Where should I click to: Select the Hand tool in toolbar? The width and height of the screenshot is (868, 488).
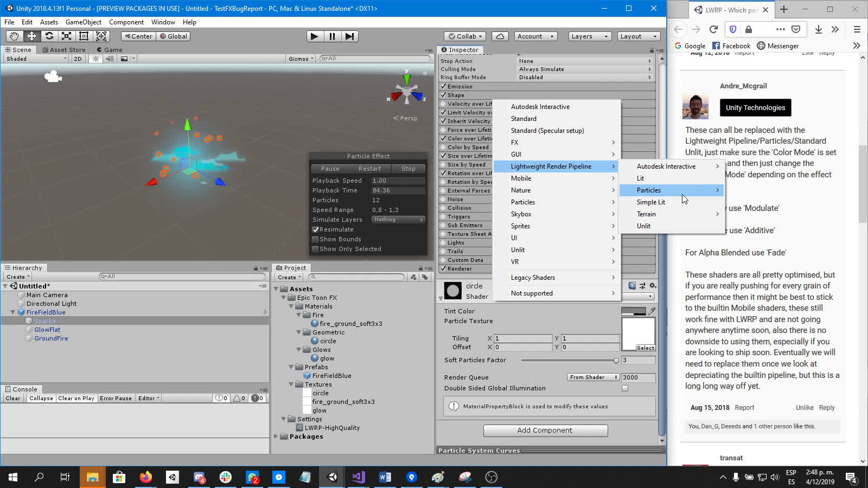click(14, 36)
